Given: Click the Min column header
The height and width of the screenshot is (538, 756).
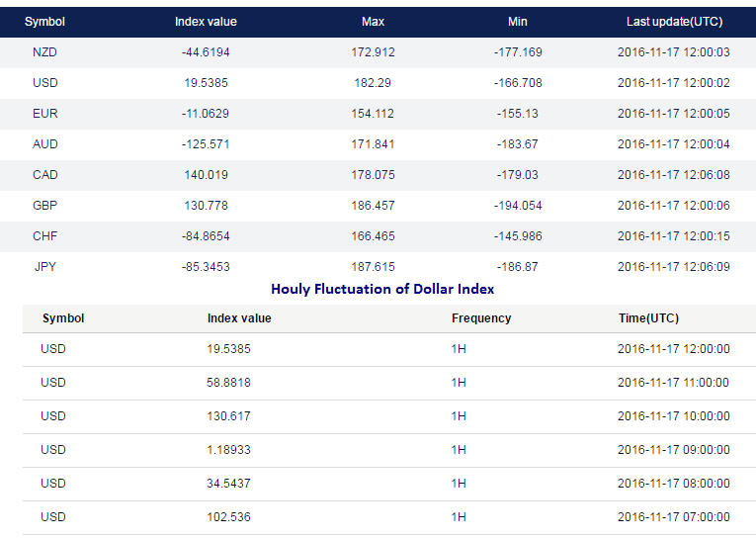Looking at the screenshot, I should pos(518,22).
